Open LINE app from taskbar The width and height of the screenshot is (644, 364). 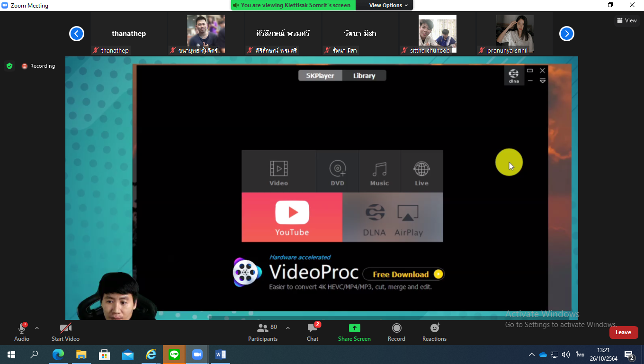(x=174, y=355)
